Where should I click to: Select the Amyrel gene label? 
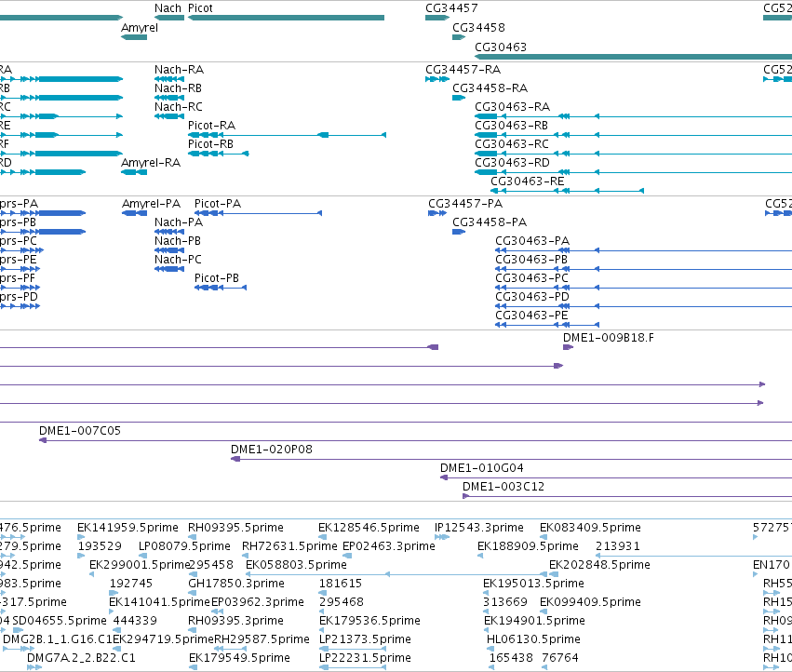140,28
